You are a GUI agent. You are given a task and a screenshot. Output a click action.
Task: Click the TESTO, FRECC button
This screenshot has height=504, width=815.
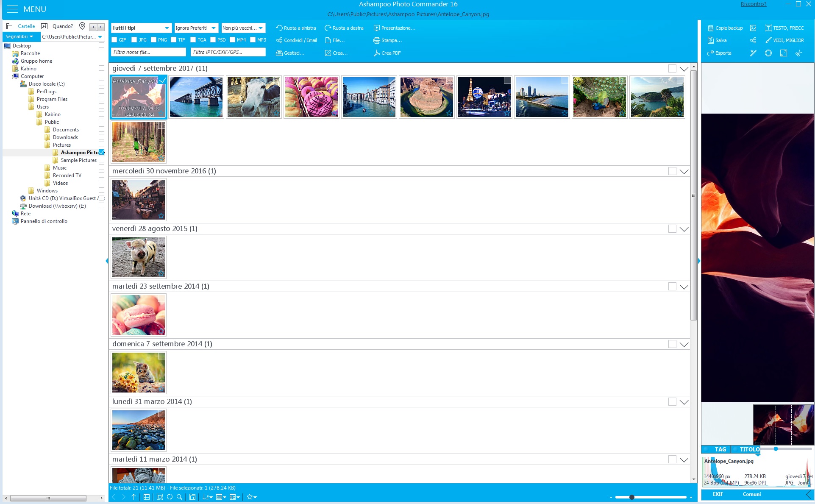784,28
